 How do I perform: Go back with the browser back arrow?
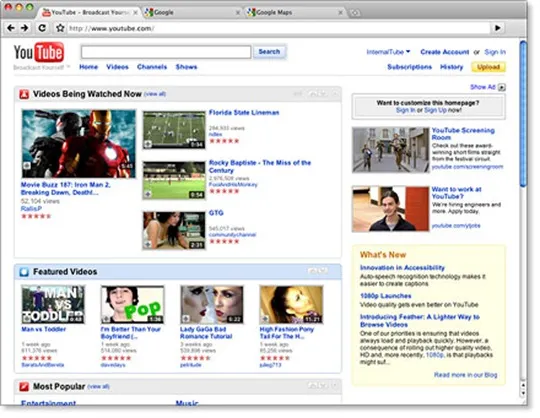11,28
